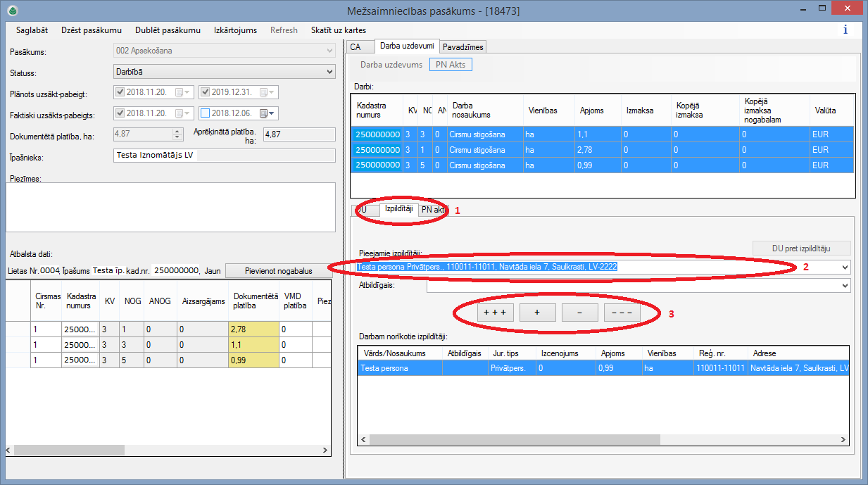Click the Piezīmes notes text area
The image size is (868, 485).
(170, 208)
